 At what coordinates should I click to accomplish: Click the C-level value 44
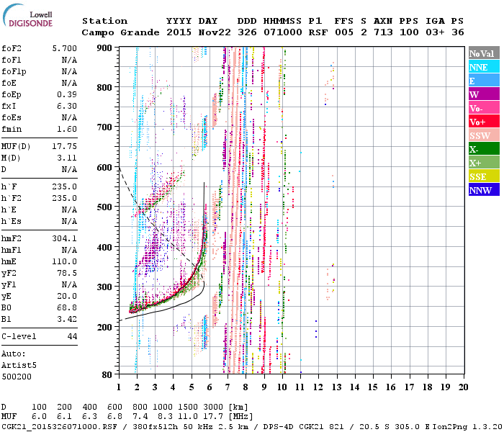click(x=72, y=336)
